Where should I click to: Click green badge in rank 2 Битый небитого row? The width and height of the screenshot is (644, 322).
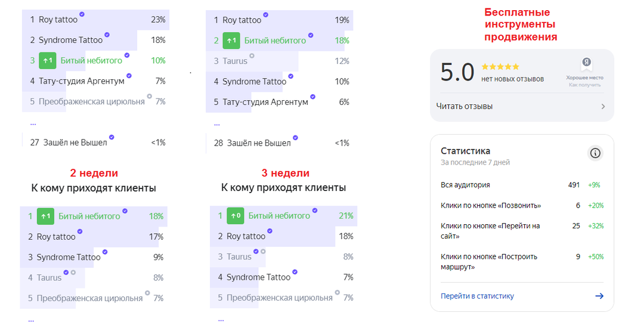tap(231, 41)
